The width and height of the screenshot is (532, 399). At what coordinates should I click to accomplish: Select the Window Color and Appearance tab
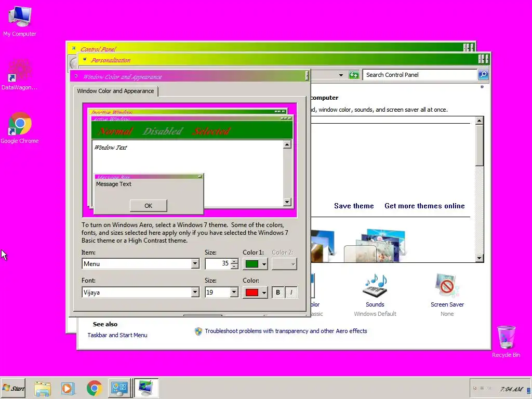tap(115, 91)
